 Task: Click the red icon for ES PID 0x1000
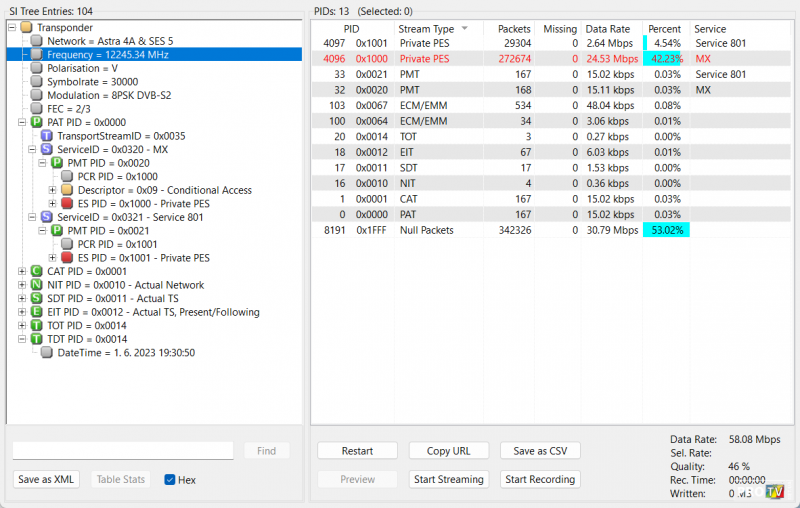coord(67,203)
